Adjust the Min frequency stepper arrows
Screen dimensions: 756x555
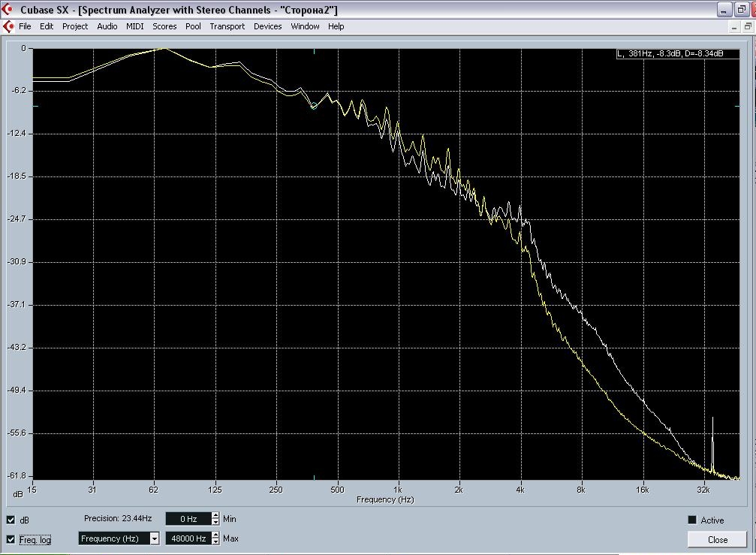(216, 519)
